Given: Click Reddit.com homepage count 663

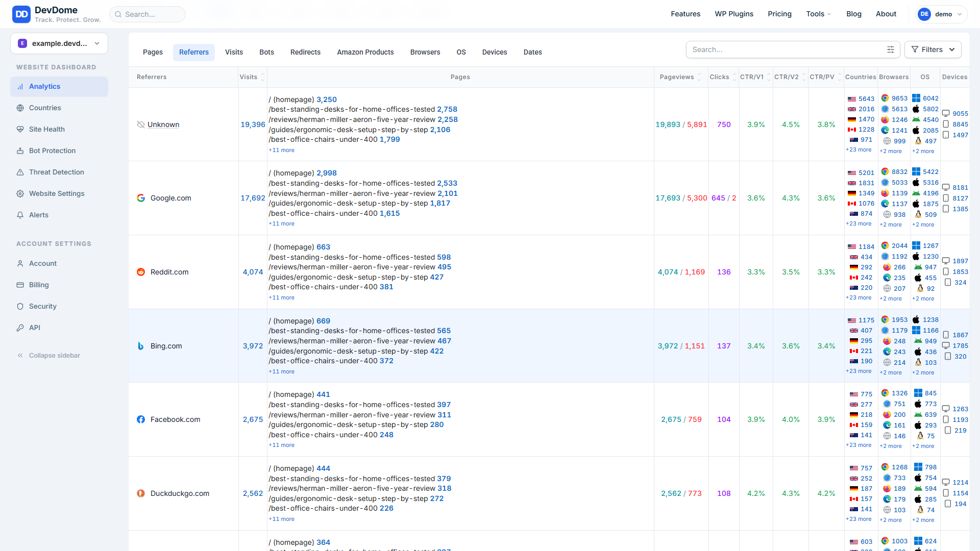Looking at the screenshot, I should pyautogui.click(x=324, y=247).
